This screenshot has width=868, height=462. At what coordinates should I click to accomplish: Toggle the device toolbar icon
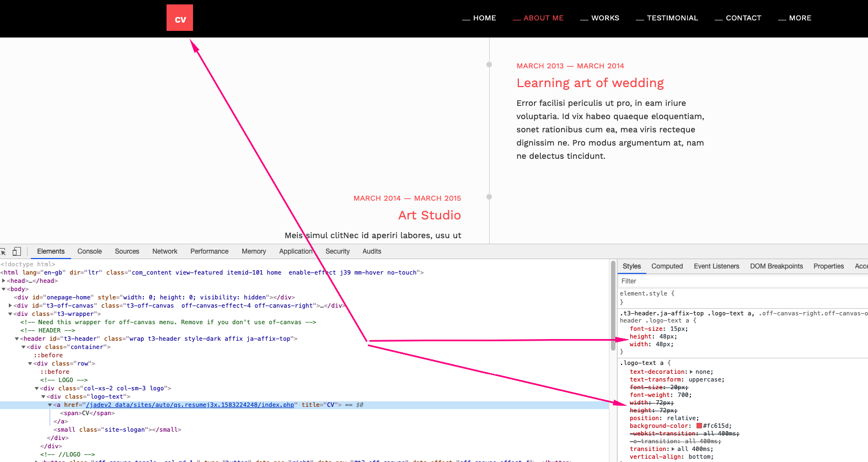(x=17, y=251)
